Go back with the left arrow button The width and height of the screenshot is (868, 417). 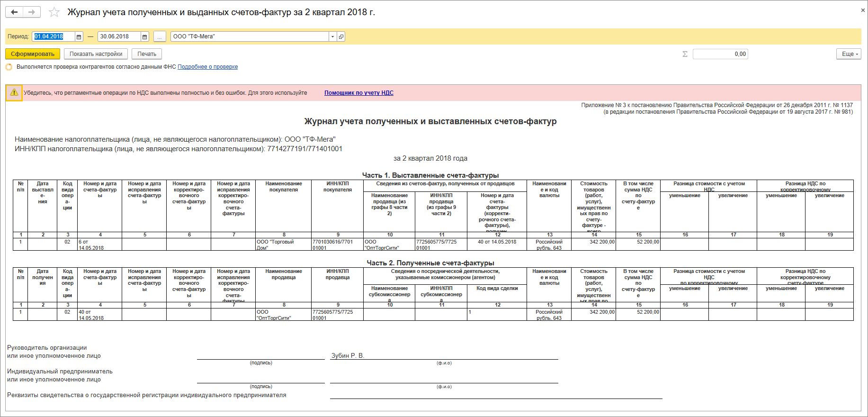tap(14, 12)
